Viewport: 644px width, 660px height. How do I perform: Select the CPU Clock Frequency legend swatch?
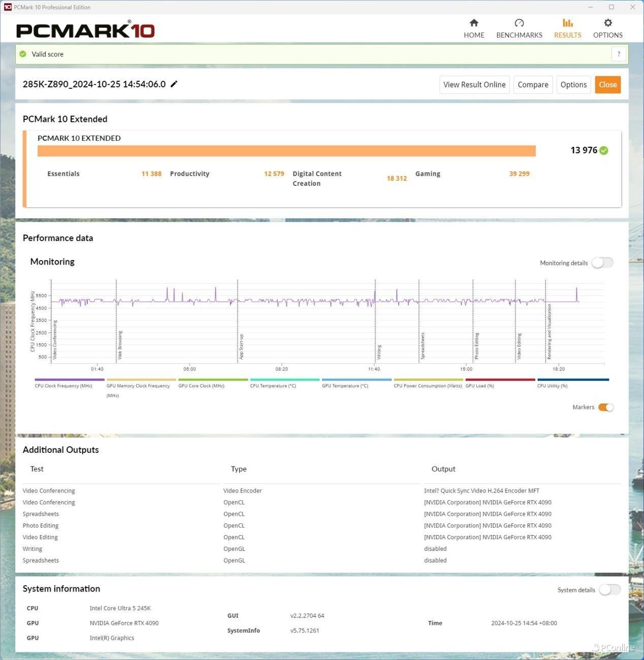[x=69, y=380]
